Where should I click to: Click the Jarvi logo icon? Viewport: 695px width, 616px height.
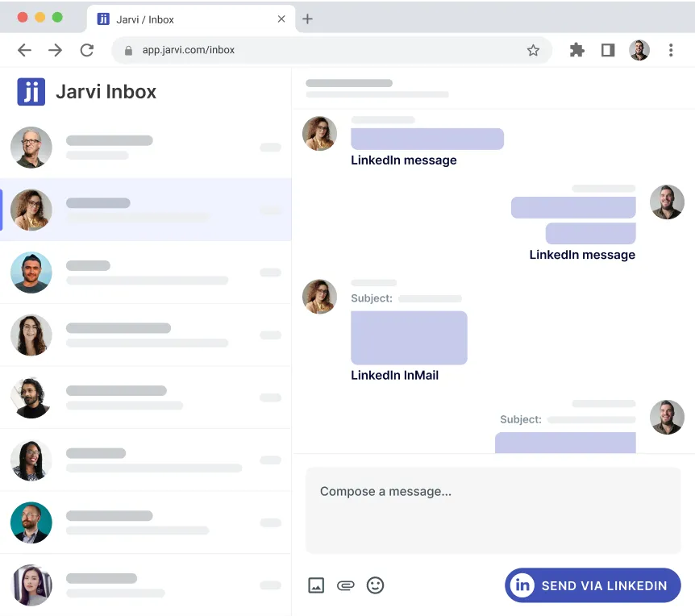click(x=31, y=92)
